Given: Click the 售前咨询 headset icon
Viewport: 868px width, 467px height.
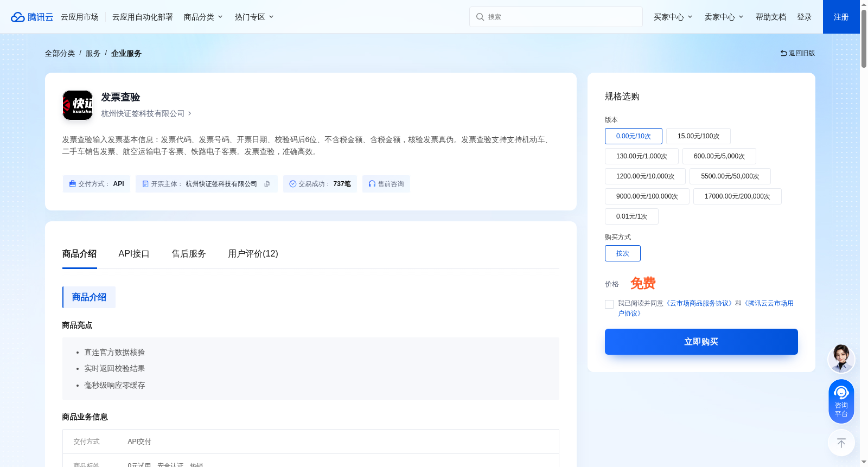Looking at the screenshot, I should [x=372, y=184].
